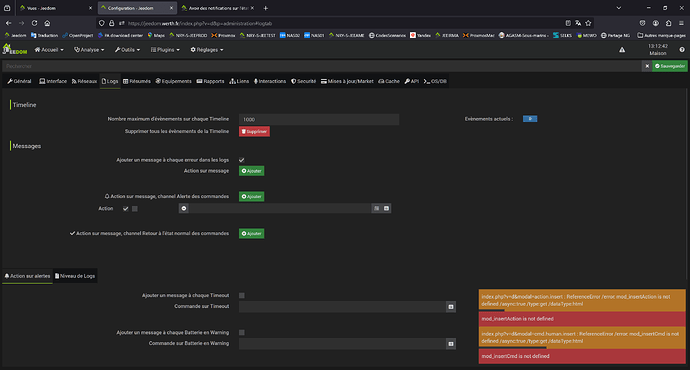Click the browser address bar URL

[x=200, y=23]
